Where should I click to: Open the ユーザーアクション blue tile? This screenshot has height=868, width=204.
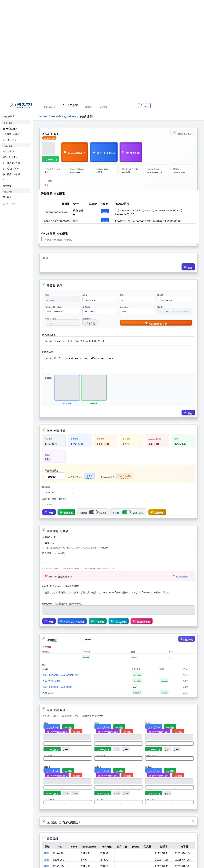104,152
